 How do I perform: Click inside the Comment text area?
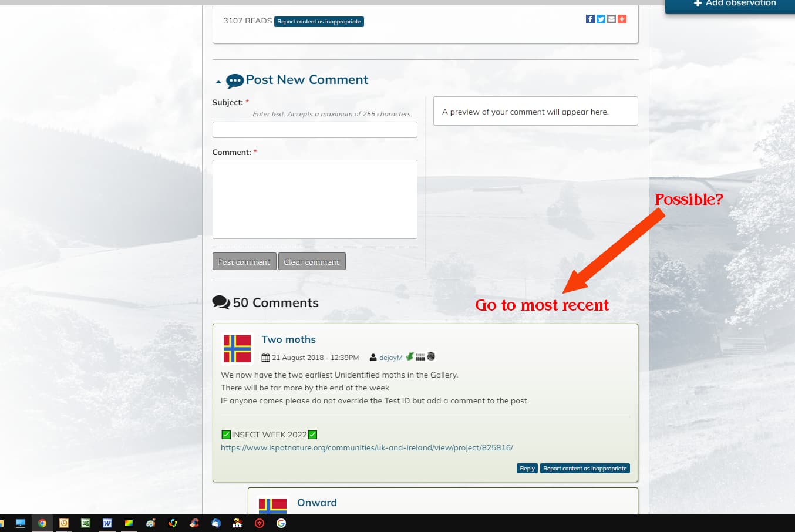[x=315, y=199]
